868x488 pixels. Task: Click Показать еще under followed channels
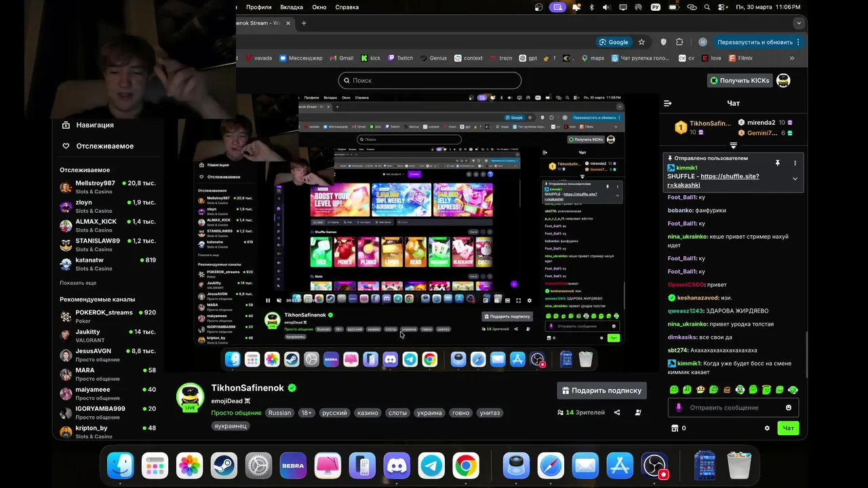tap(78, 283)
